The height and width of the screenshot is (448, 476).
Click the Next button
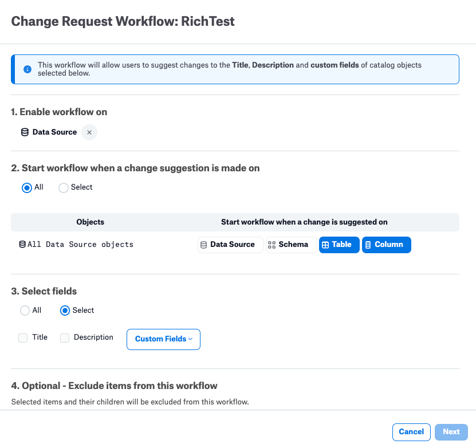click(x=451, y=432)
